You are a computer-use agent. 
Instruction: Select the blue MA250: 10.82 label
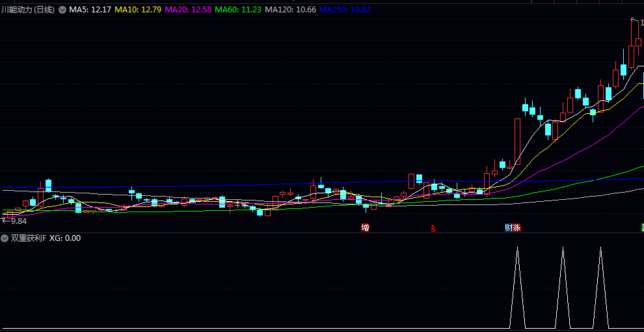345,10
